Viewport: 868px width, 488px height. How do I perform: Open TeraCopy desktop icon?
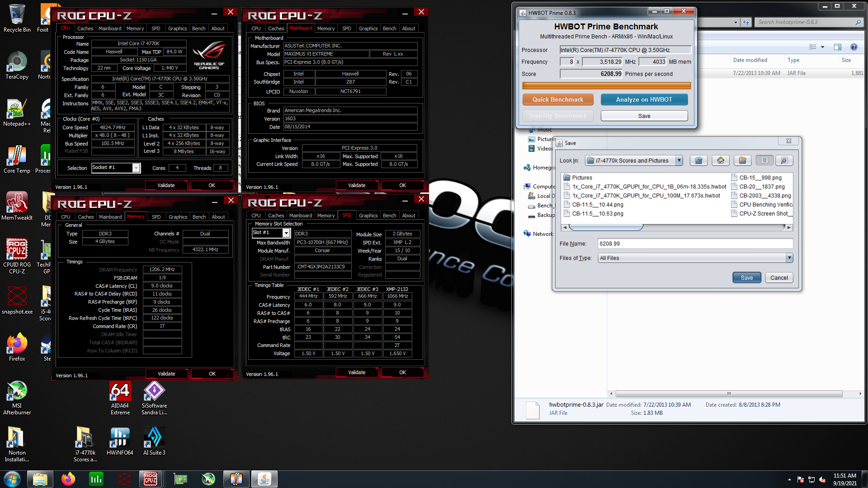click(17, 66)
